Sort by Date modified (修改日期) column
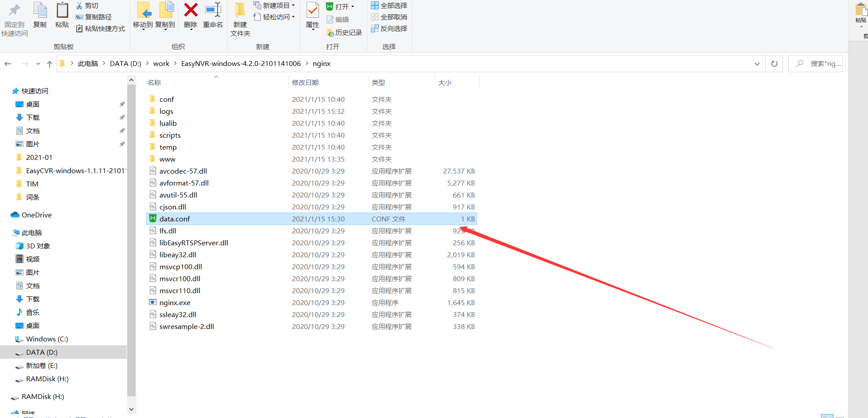 (305, 82)
